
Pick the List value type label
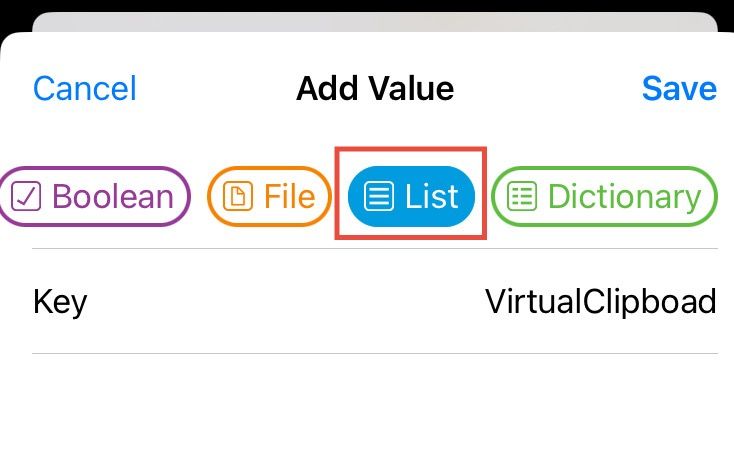[x=432, y=196]
